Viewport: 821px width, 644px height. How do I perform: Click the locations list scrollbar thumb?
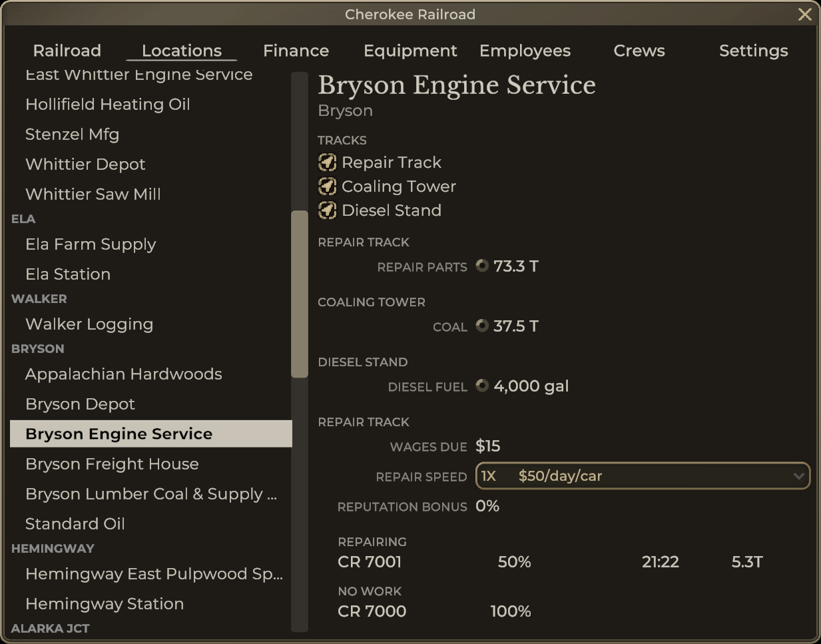pos(300,294)
